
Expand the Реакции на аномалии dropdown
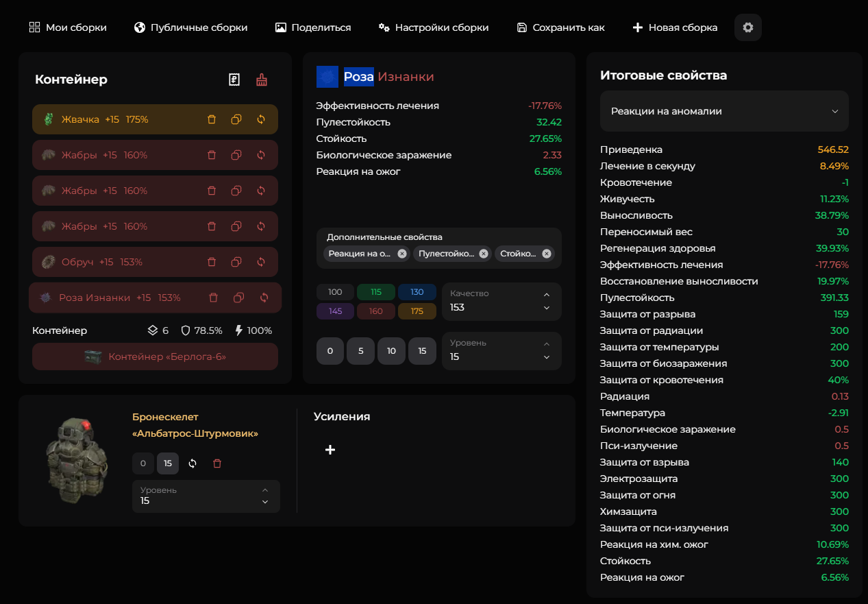pyautogui.click(x=724, y=111)
